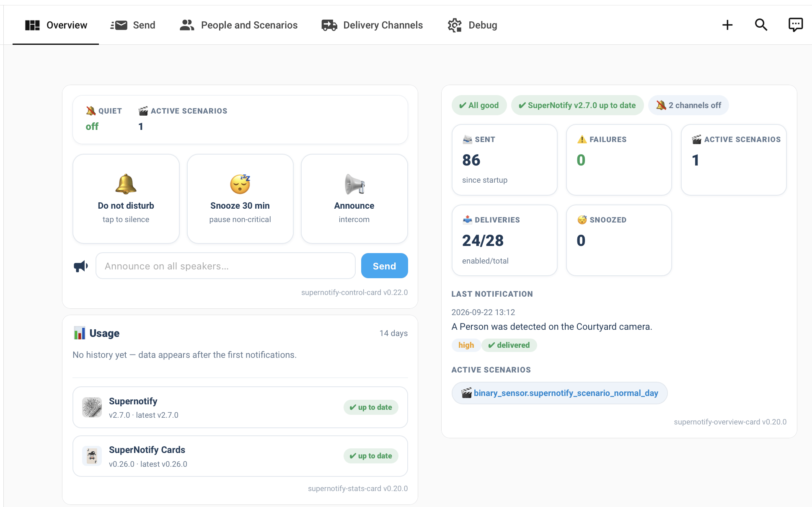Image resolution: width=812 pixels, height=507 pixels.
Task: Open the SuperNotify Cards version row
Action: 240,456
